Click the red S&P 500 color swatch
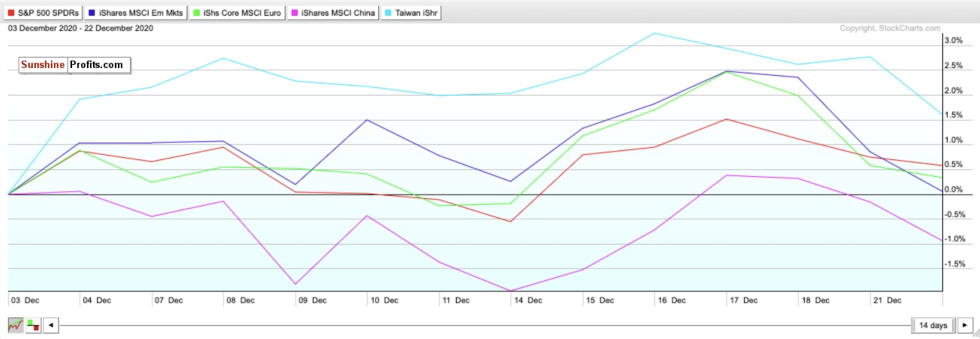This screenshot has height=339, width=980. tap(11, 13)
